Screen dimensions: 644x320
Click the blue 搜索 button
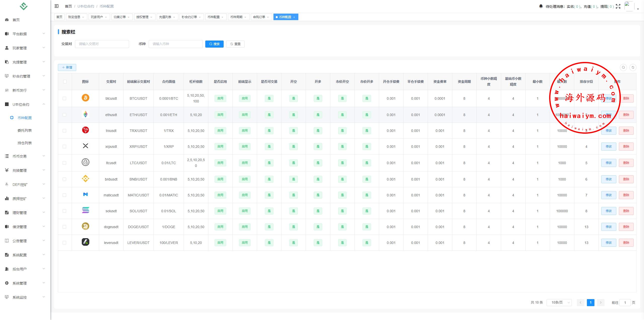214,44
